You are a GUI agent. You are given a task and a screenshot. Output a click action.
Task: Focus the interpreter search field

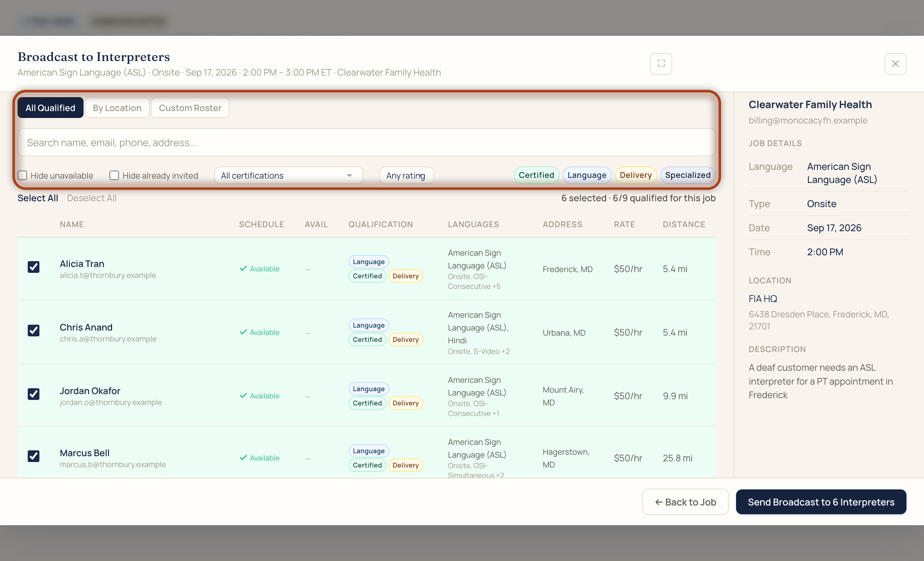point(366,142)
